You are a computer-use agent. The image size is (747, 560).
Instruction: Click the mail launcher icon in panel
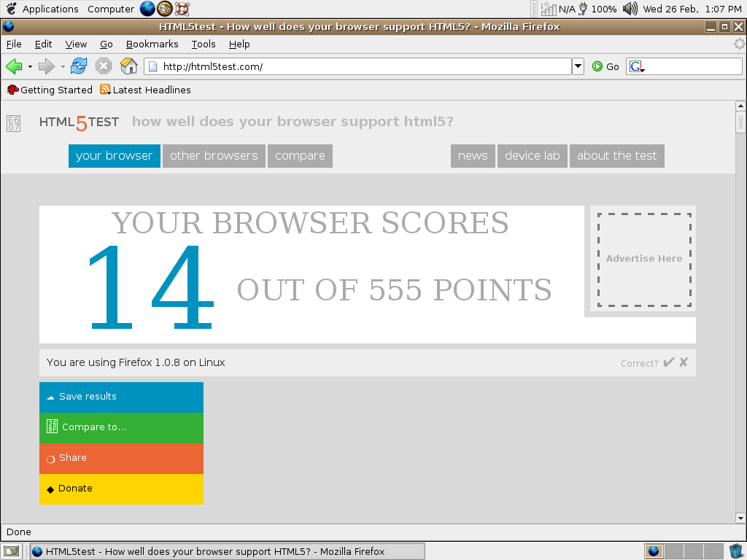[x=165, y=9]
